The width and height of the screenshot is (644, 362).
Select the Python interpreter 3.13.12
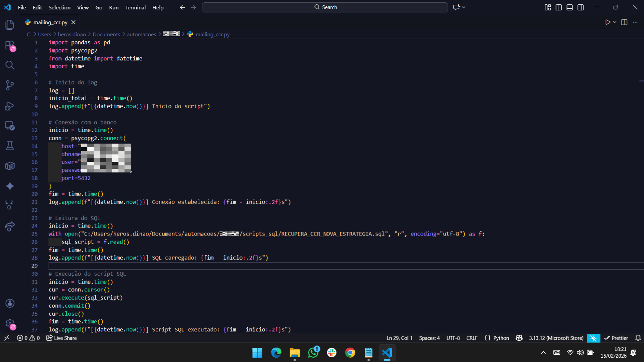pos(556,338)
